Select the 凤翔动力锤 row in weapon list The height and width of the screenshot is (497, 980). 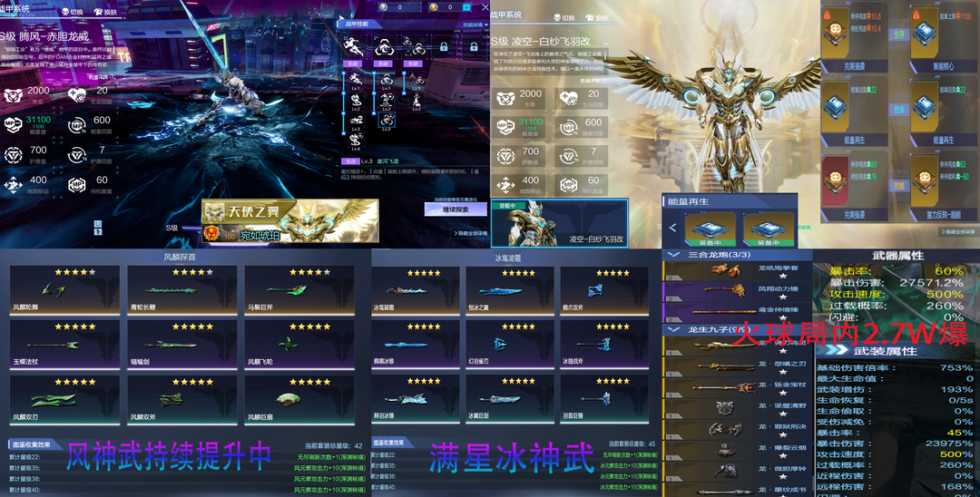click(x=737, y=291)
